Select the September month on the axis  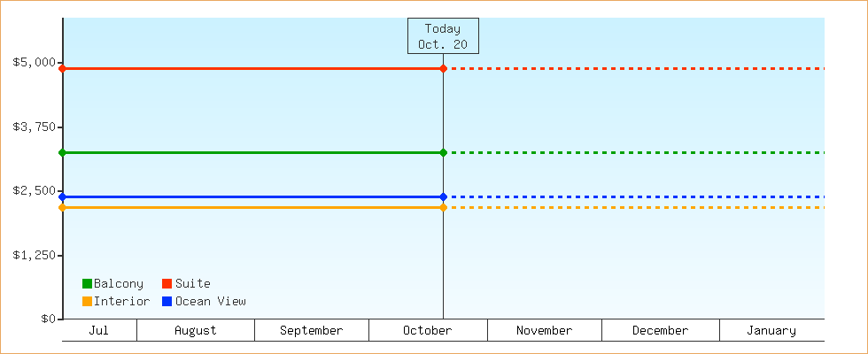pos(312,330)
